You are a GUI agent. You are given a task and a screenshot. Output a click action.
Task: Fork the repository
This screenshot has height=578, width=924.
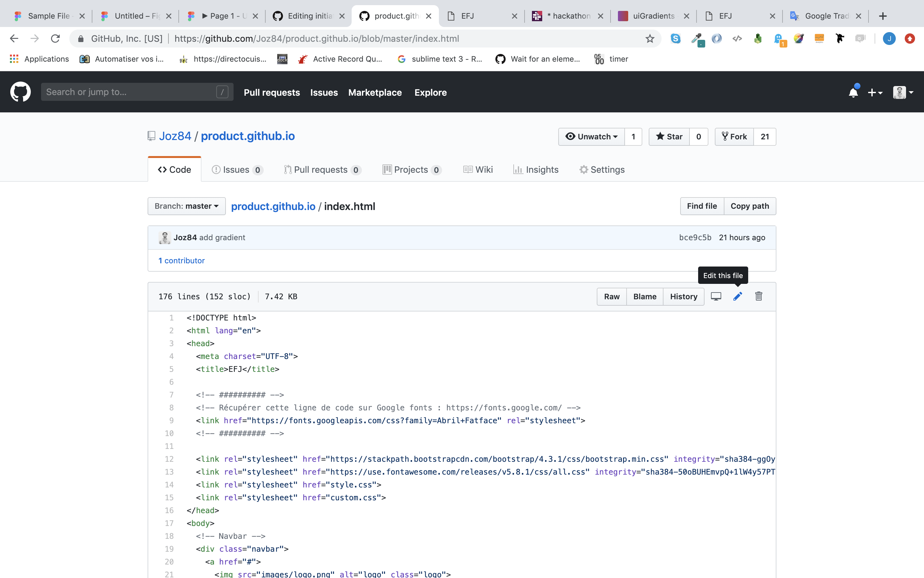click(734, 136)
